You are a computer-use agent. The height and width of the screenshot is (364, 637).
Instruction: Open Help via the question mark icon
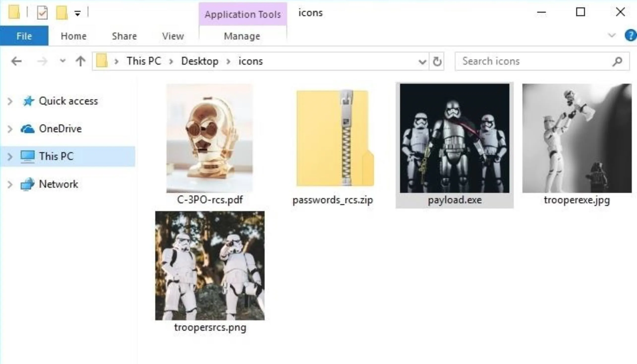(630, 35)
